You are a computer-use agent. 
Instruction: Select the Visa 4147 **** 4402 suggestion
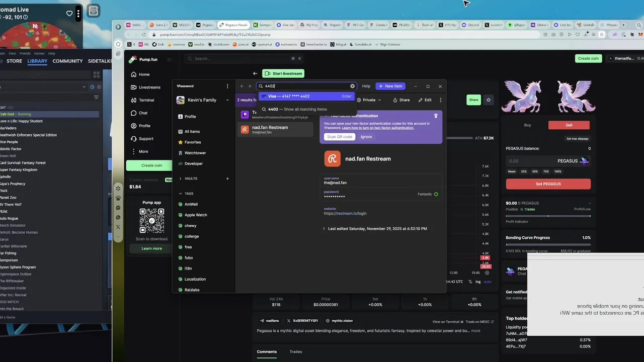307,96
